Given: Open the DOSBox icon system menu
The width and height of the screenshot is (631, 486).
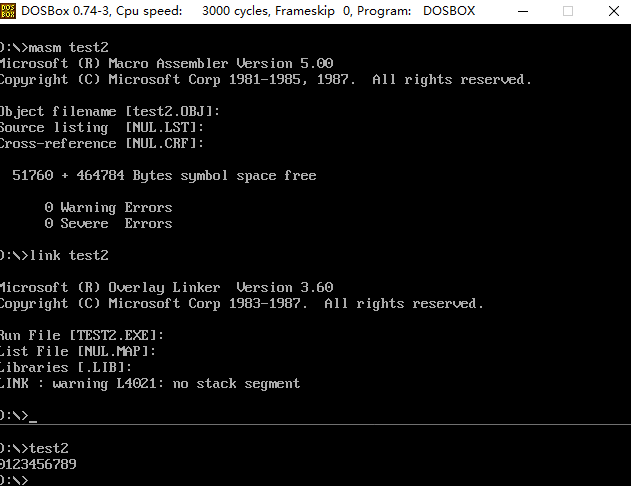Looking at the screenshot, I should click(7, 11).
